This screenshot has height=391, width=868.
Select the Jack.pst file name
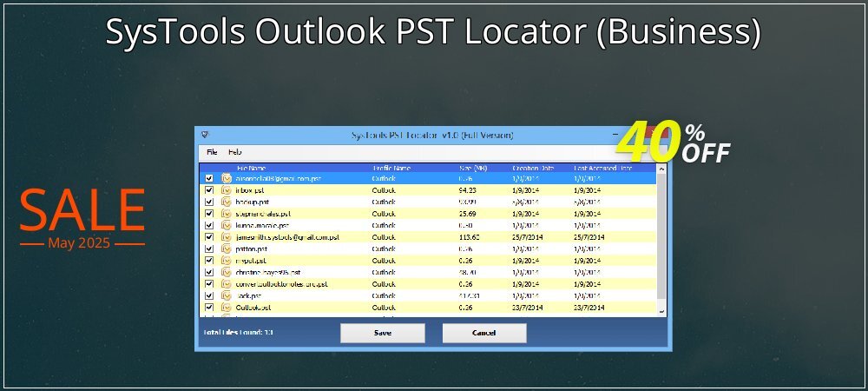pyautogui.click(x=248, y=295)
